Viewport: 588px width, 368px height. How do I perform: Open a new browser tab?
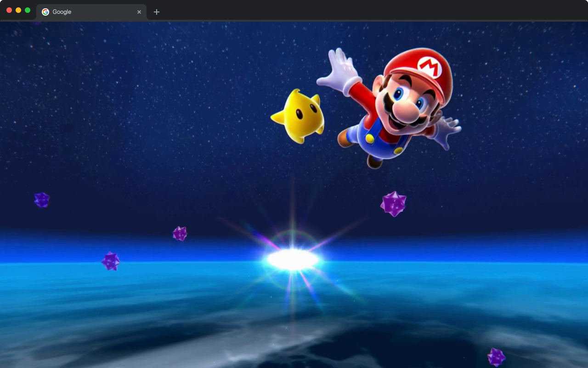point(157,12)
